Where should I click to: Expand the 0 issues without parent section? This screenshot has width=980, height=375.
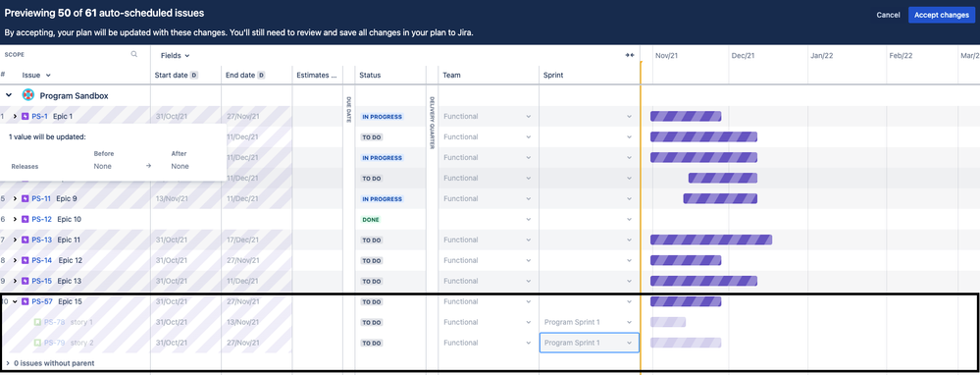(8, 363)
